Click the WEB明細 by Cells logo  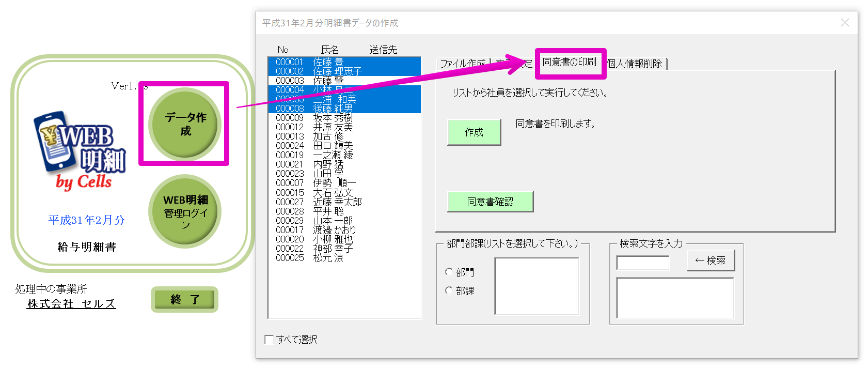[x=81, y=150]
